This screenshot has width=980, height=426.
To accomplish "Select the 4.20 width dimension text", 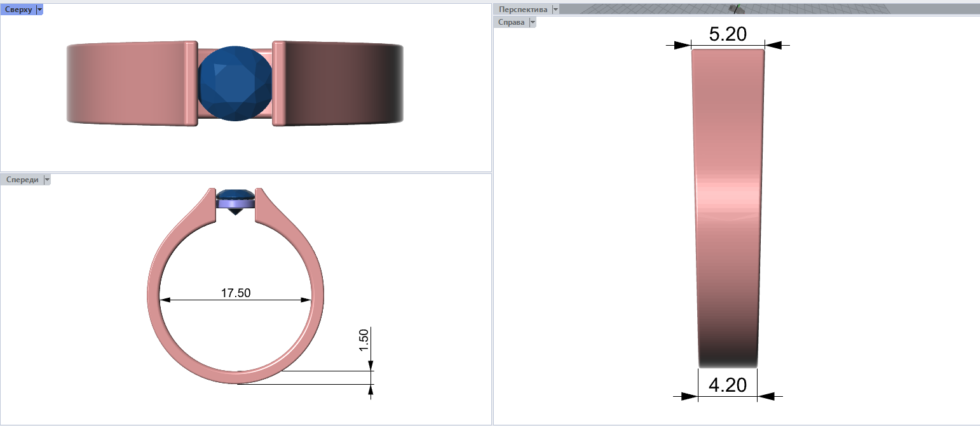I will (727, 385).
